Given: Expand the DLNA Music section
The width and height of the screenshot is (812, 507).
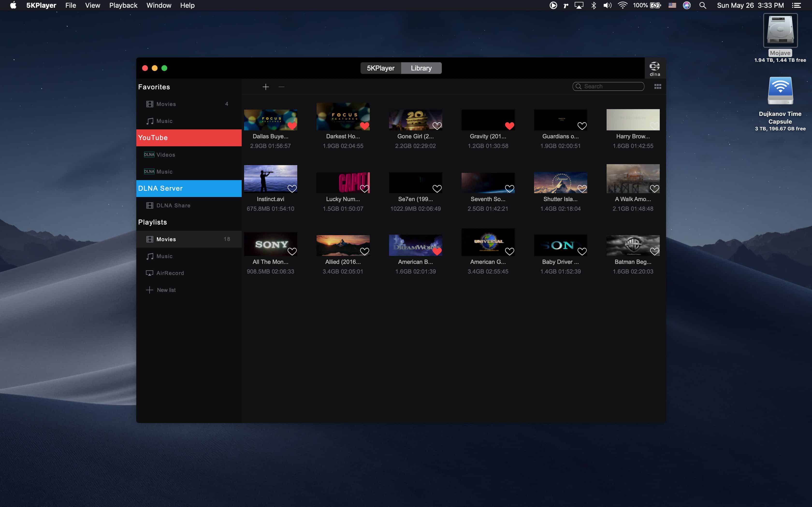Looking at the screenshot, I should pos(164,171).
